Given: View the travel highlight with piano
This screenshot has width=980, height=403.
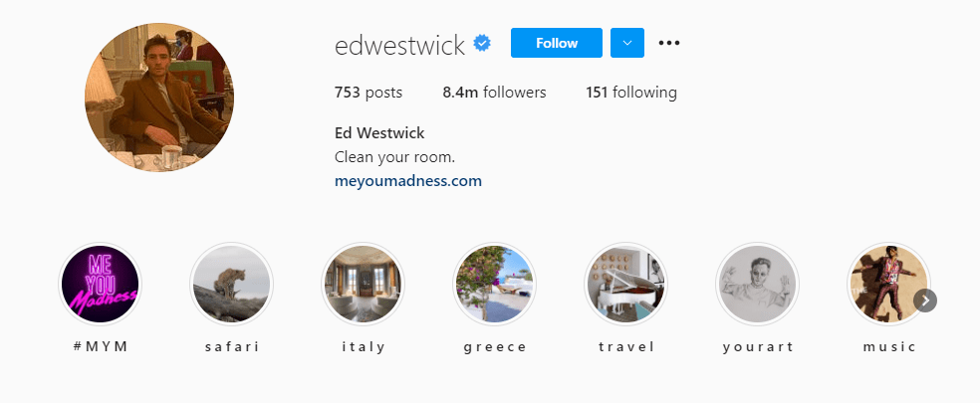Looking at the screenshot, I should click(x=625, y=284).
